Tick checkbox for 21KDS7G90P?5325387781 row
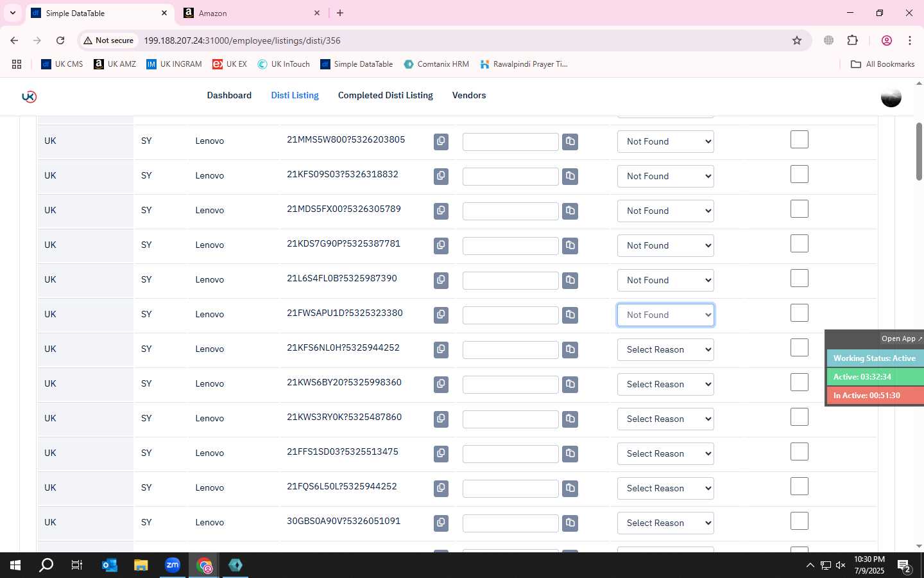The image size is (924, 578). coord(799,243)
